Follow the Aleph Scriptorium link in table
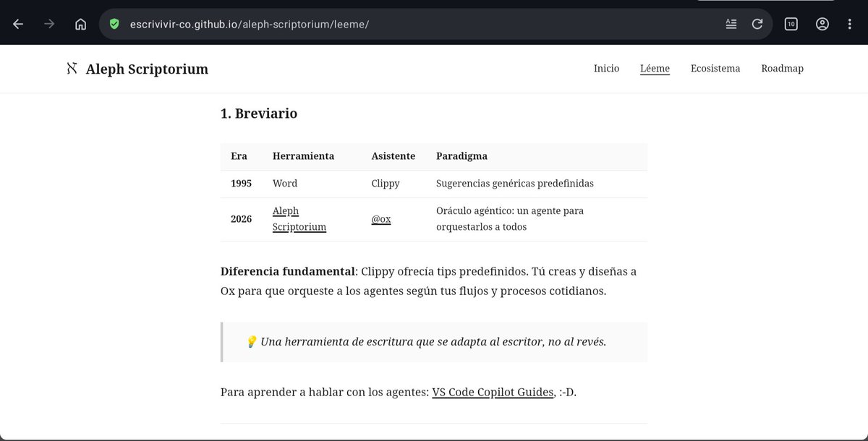Image resolution: width=868 pixels, height=441 pixels. click(299, 219)
